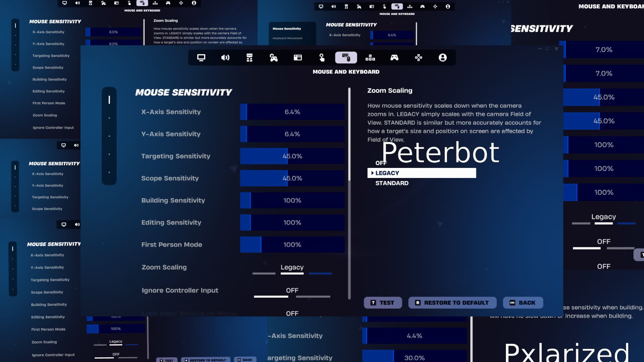Select OFF option in Zoom Scaling list

point(381,163)
